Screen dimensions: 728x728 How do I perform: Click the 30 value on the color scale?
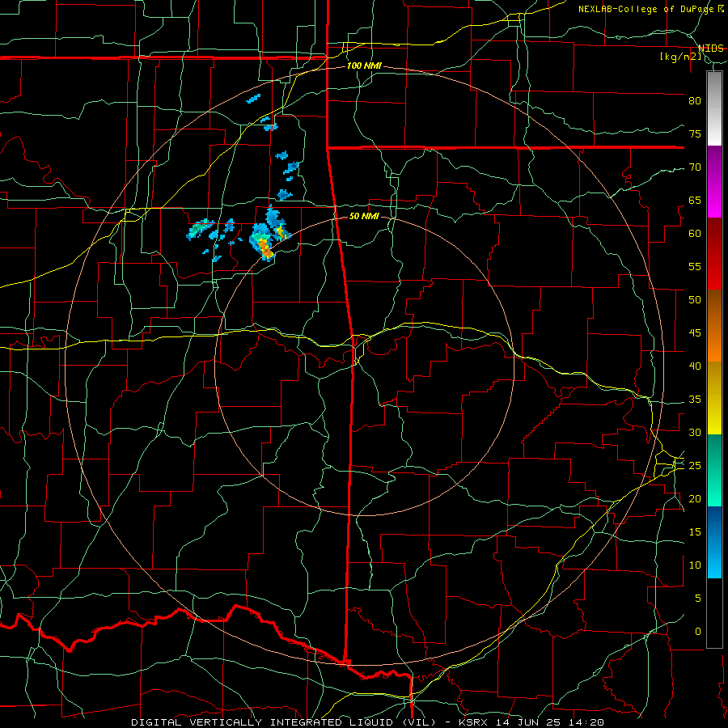coord(695,432)
